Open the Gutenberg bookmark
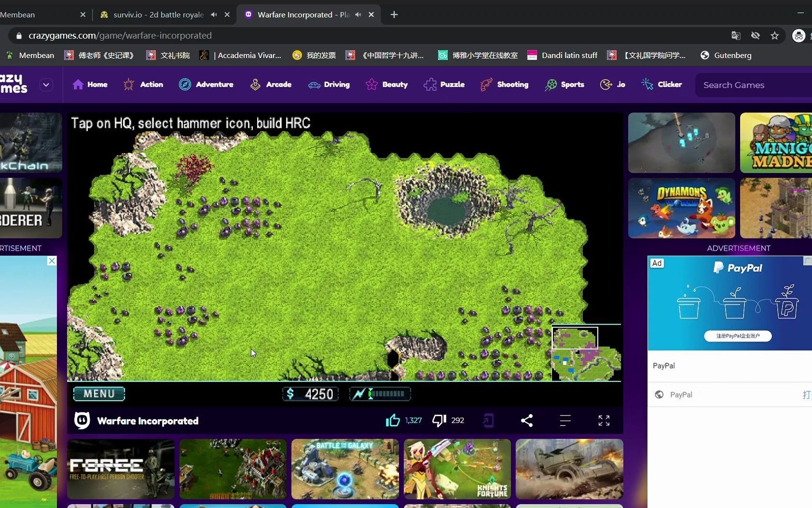 coord(726,55)
